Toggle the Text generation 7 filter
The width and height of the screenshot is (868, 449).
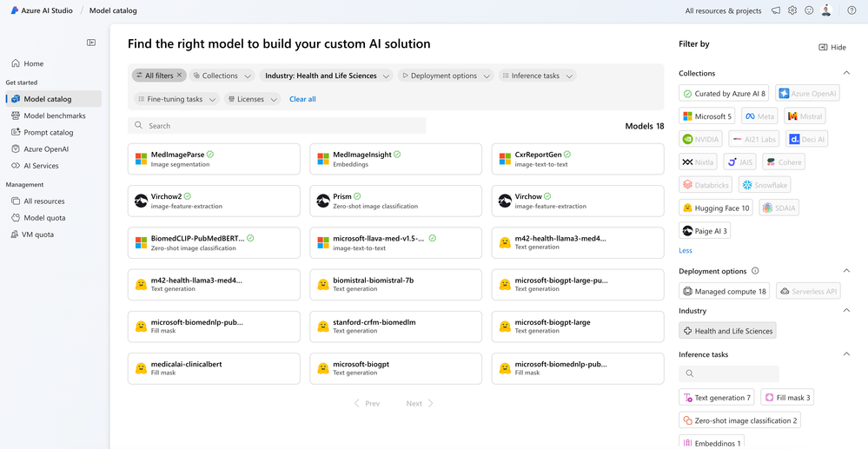(717, 398)
